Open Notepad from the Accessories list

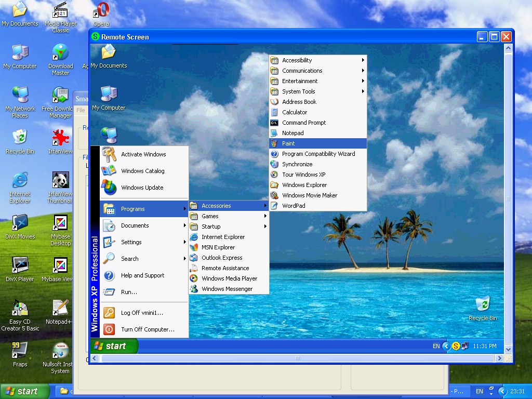[x=318, y=133]
